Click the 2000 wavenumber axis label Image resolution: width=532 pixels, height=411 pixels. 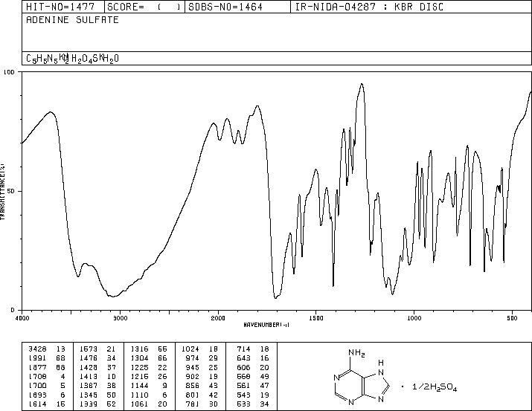218,318
